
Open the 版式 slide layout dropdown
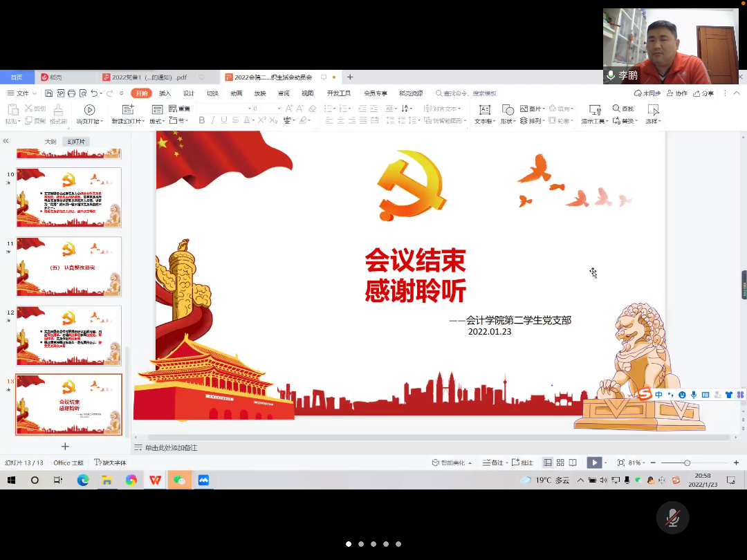tap(156, 119)
